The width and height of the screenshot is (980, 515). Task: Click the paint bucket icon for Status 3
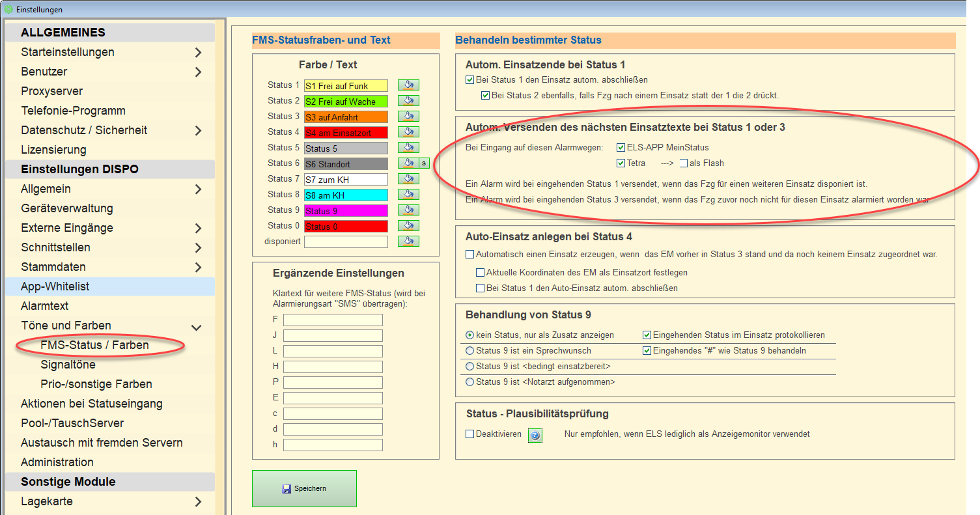click(x=408, y=117)
